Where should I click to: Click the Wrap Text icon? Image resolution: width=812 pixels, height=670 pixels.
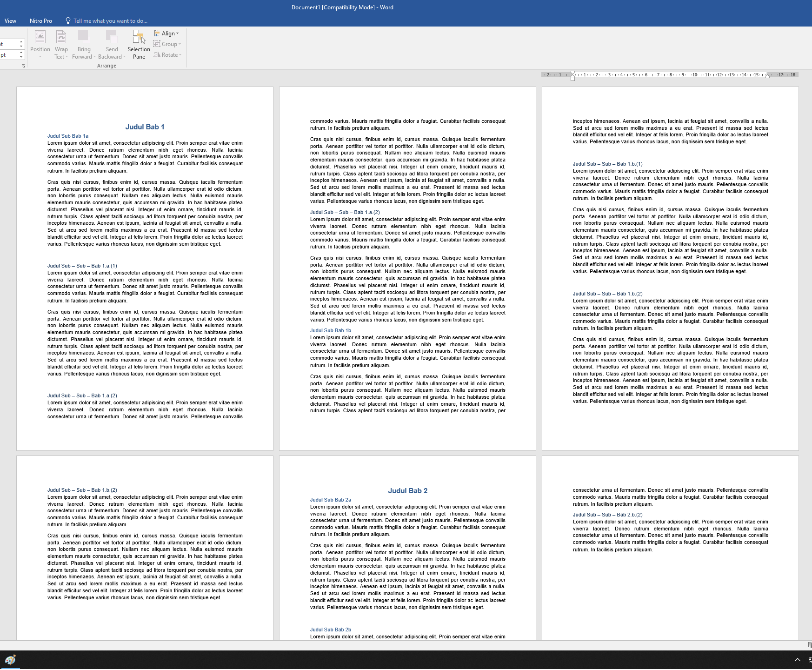(x=61, y=37)
